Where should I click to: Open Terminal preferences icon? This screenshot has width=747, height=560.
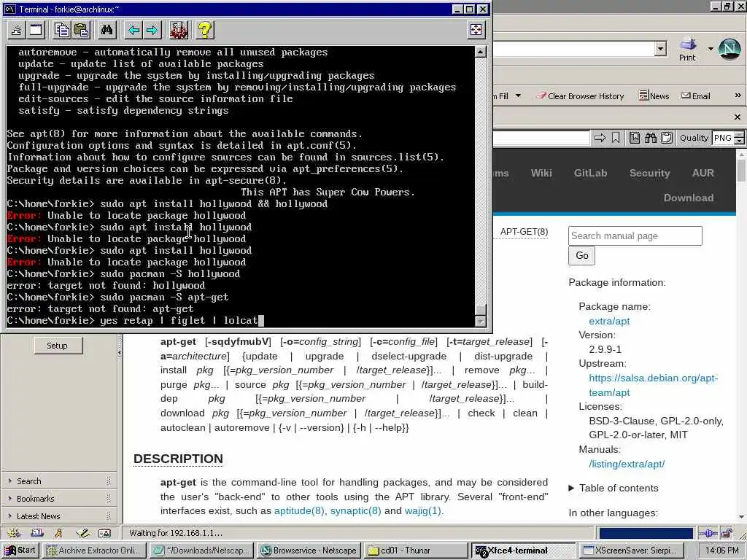click(x=179, y=31)
